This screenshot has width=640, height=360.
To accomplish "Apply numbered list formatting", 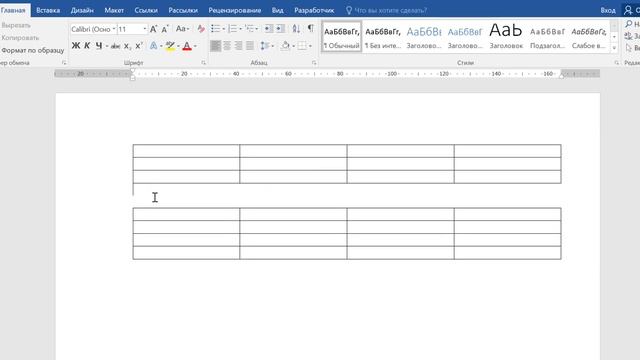I will pyautogui.click(x=232, y=29).
